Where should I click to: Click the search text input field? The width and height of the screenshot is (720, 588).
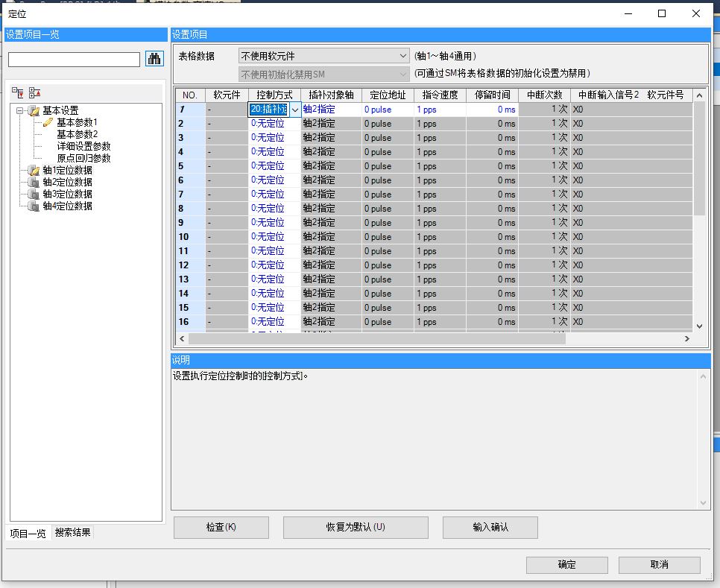tap(74, 60)
